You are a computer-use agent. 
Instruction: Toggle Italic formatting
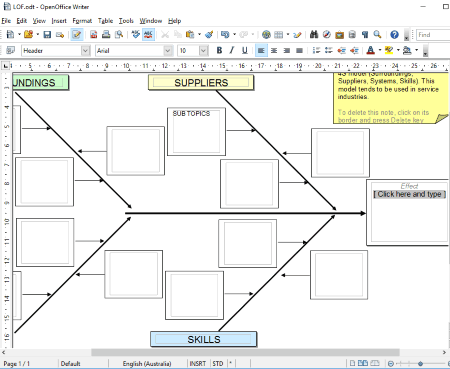coord(232,50)
